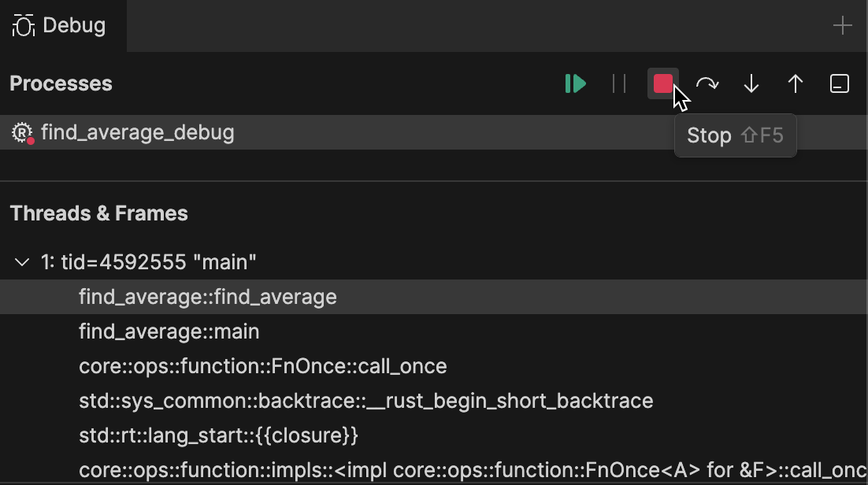Click the Rust process icon beside find_average_debug
Viewport: 868px width, 485px height.
point(23,133)
